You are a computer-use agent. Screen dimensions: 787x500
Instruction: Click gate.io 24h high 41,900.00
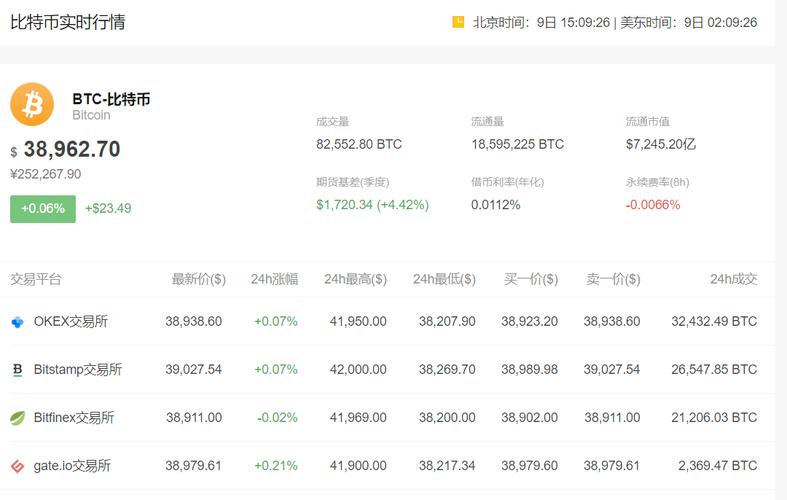358,466
